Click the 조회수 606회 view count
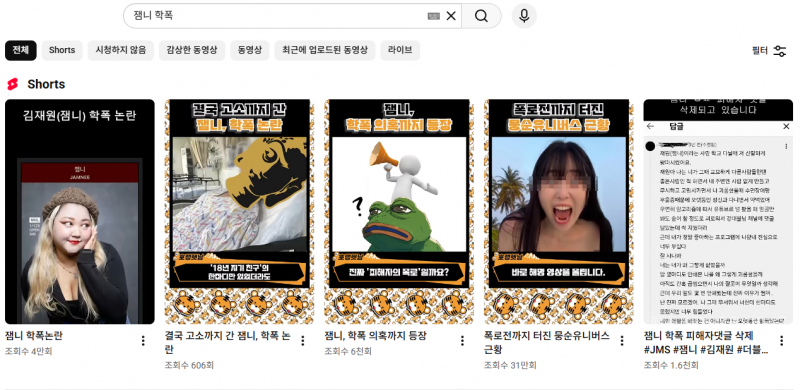The image size is (800, 390). pyautogui.click(x=189, y=365)
